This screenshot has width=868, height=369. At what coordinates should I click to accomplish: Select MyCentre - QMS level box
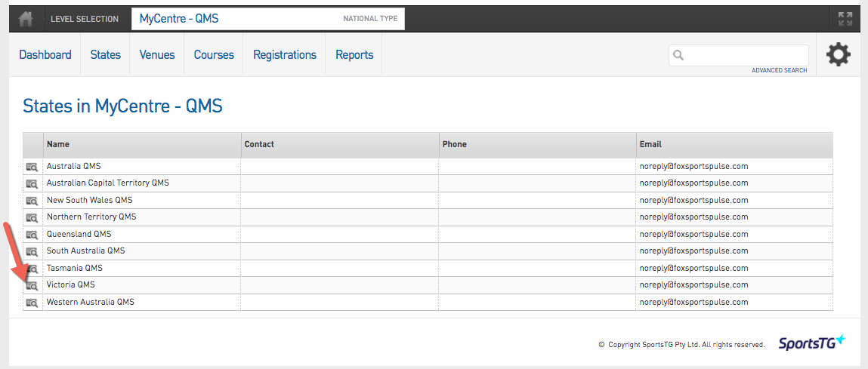coord(268,19)
